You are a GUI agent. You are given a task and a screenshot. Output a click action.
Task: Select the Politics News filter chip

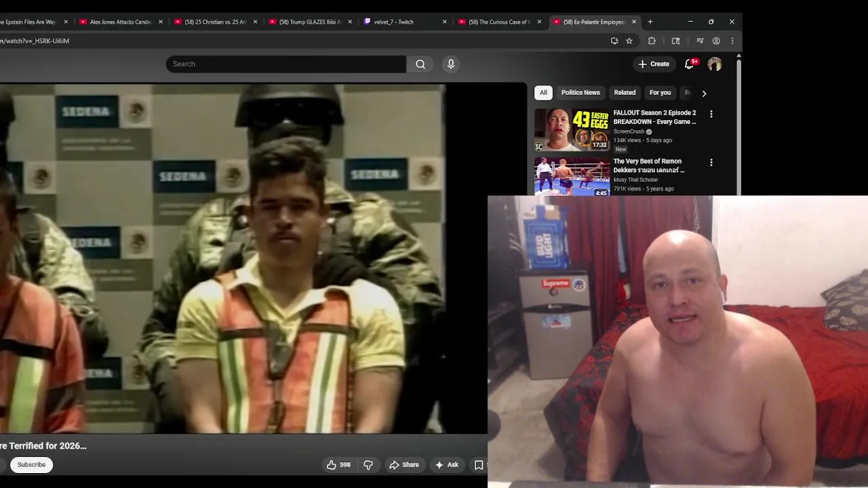[x=580, y=93]
